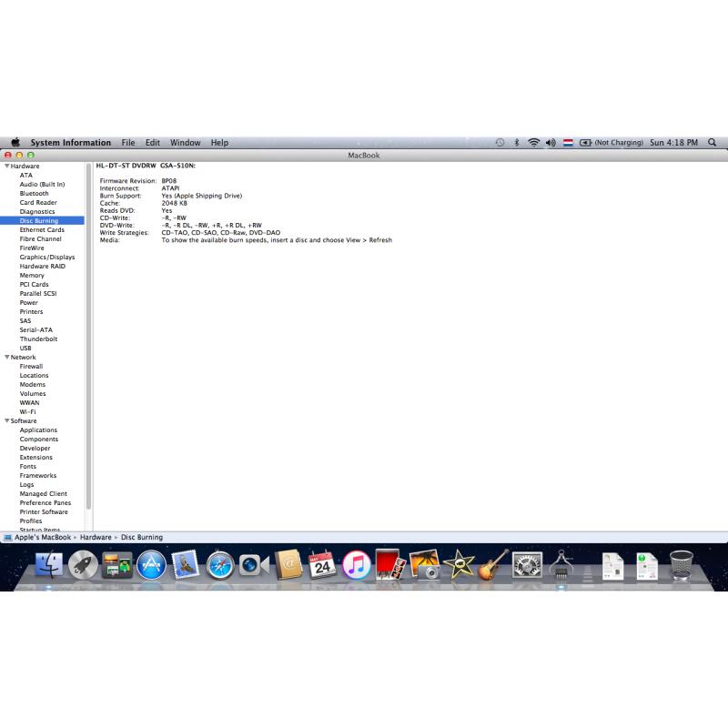Select USB in the sidebar

pyautogui.click(x=25, y=349)
